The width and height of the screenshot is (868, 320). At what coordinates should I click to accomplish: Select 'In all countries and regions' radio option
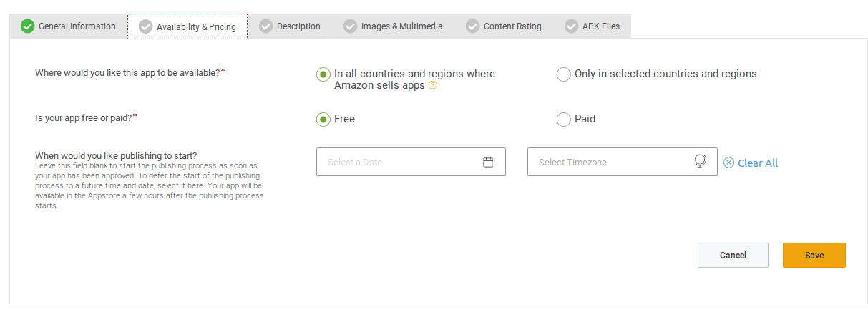coord(323,74)
